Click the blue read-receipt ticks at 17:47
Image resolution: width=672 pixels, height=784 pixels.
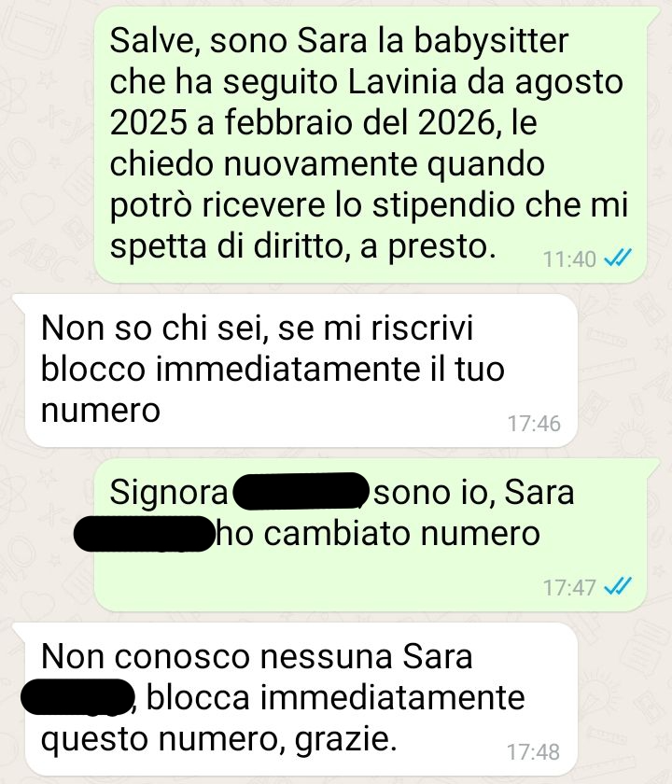pos(618,586)
